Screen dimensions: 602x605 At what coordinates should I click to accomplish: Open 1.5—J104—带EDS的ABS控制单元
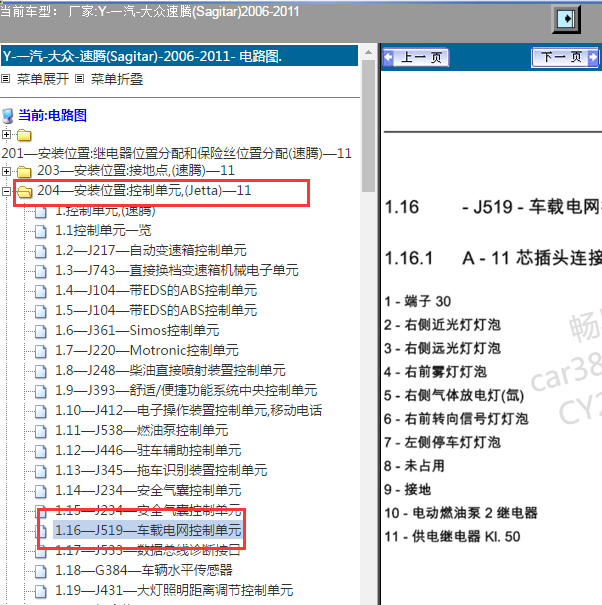coord(156,311)
